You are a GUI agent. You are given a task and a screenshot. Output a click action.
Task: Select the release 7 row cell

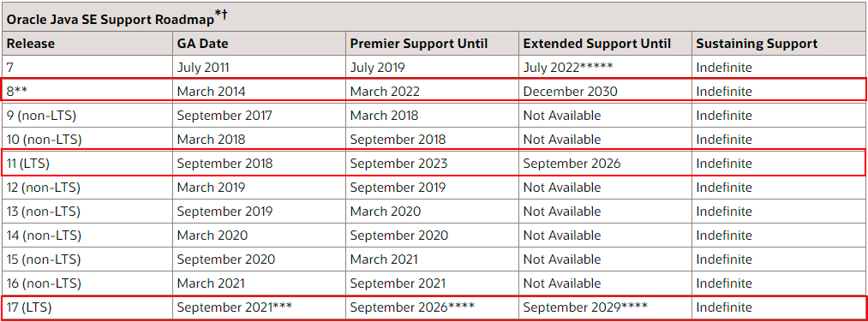click(x=87, y=68)
